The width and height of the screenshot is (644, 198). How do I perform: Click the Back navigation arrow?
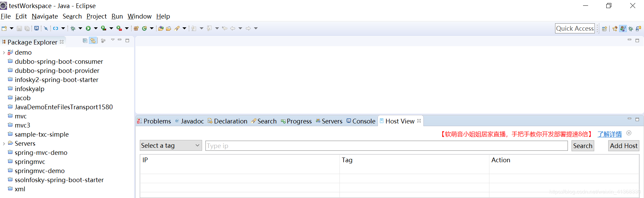pyautogui.click(x=233, y=28)
